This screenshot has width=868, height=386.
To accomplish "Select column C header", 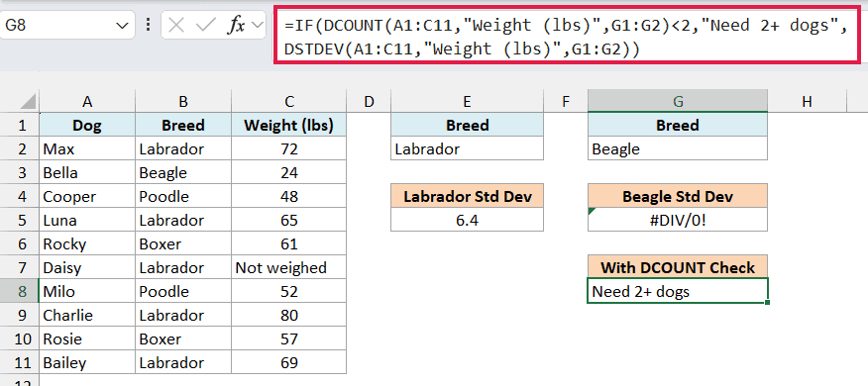I will 289,101.
